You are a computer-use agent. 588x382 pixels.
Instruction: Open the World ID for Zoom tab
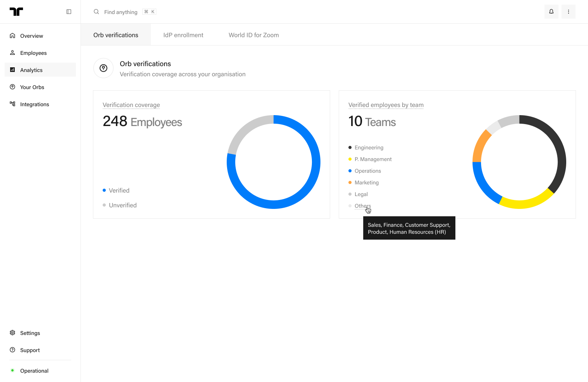(x=254, y=35)
